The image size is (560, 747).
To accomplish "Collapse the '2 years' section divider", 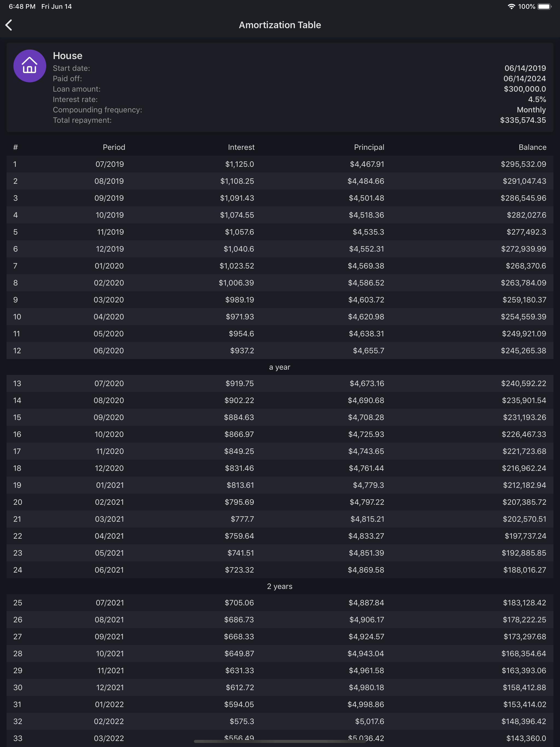I will tap(280, 586).
